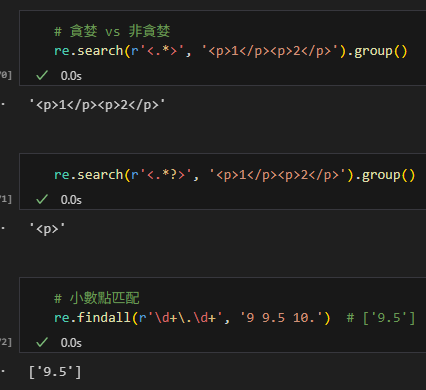Click the comment '# 貪婪 vs 非貪婪'
Image resolution: width=426 pixels, height=390 pixels.
coord(112,31)
